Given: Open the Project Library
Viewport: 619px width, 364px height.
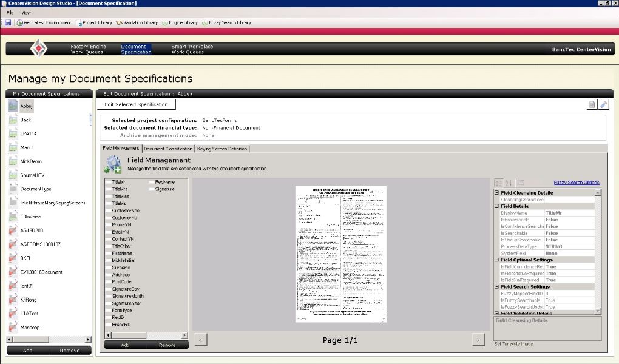Looking at the screenshot, I should tap(95, 23).
